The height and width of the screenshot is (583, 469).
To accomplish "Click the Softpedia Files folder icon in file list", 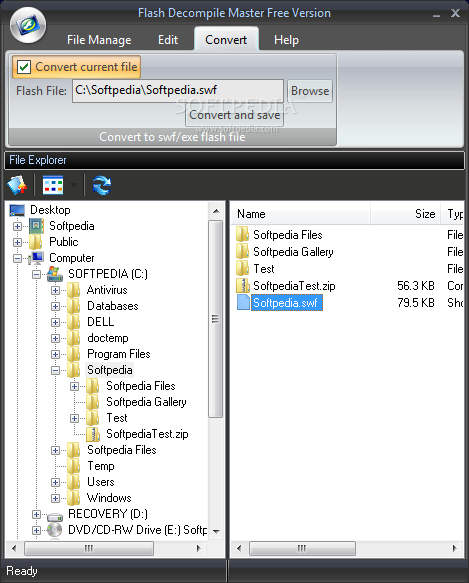I will coord(243,235).
